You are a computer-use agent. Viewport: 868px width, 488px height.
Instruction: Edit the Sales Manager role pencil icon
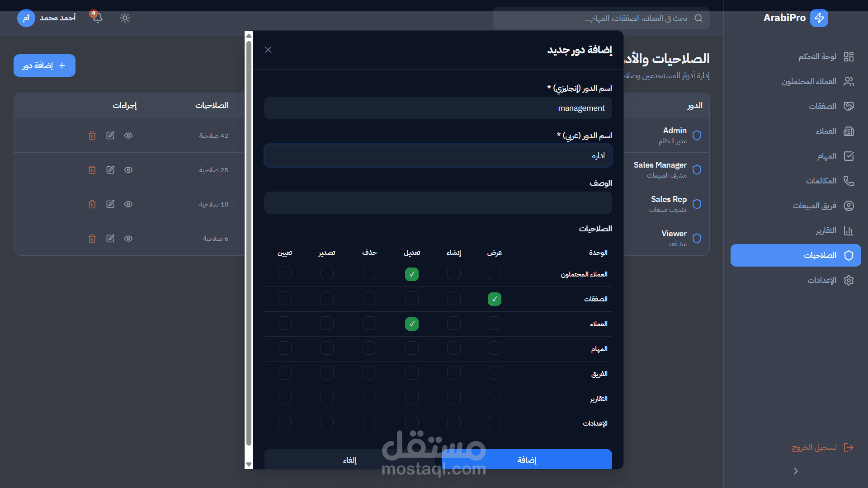click(110, 170)
